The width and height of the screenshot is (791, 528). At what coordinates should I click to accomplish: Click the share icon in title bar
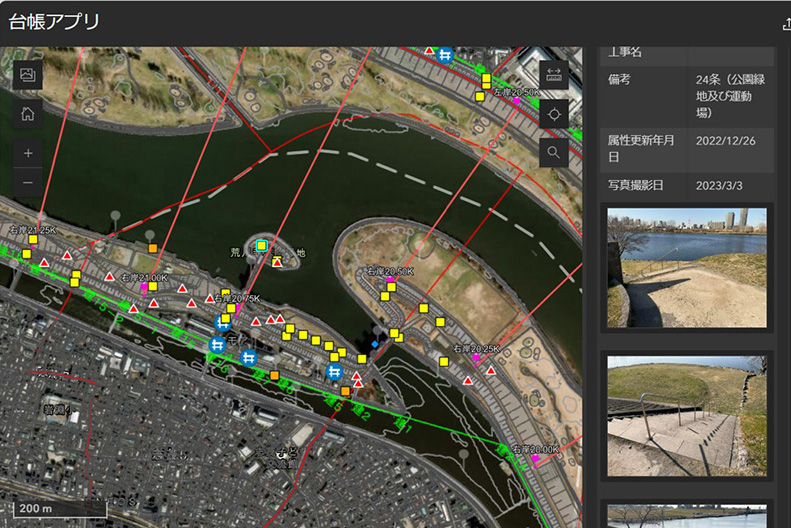pos(784,23)
